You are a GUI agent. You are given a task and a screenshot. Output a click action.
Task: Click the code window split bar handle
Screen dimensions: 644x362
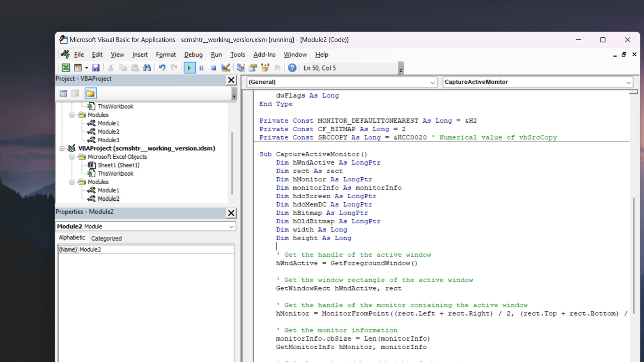(x=634, y=92)
